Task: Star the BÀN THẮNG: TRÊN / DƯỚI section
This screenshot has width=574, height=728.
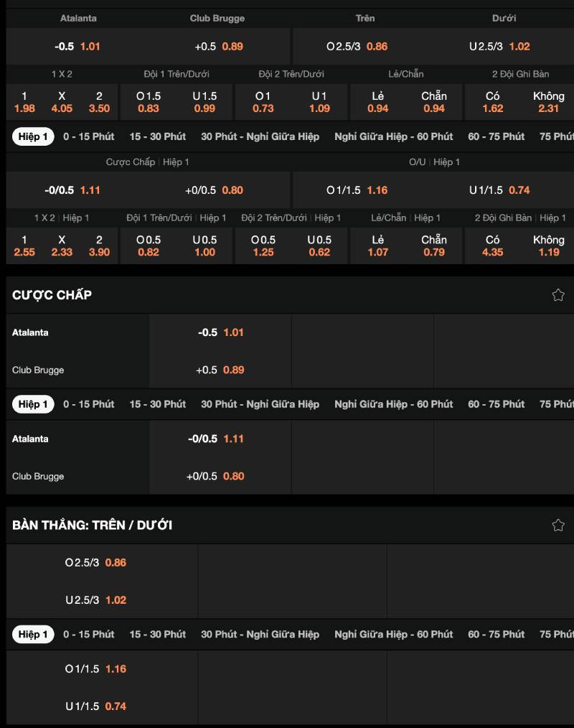Action: click(557, 525)
